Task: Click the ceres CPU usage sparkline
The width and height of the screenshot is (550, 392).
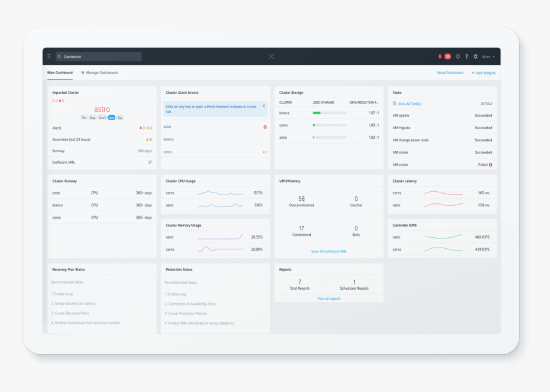Action: 220,193
